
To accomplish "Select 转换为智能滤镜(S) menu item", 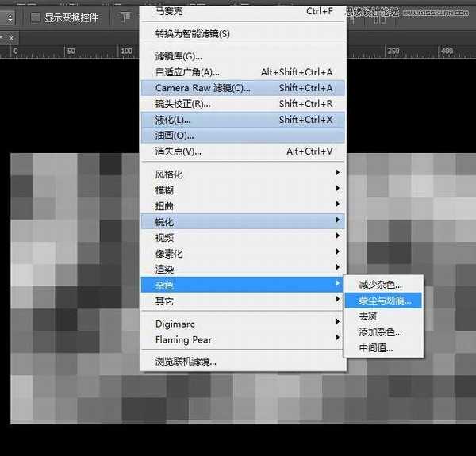I will pos(193,34).
